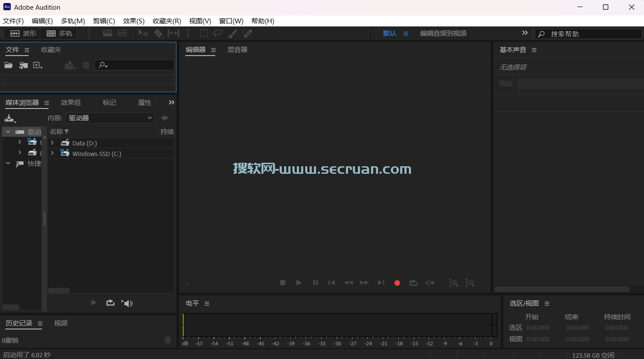Switch to Markers (标记) tab
The height and width of the screenshot is (359, 644).
point(109,103)
